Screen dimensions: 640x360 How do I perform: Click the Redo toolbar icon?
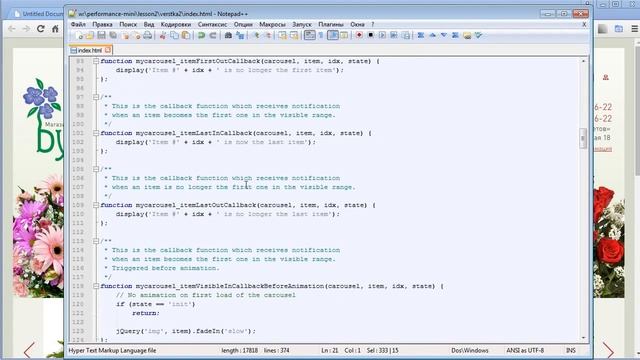click(x=213, y=36)
